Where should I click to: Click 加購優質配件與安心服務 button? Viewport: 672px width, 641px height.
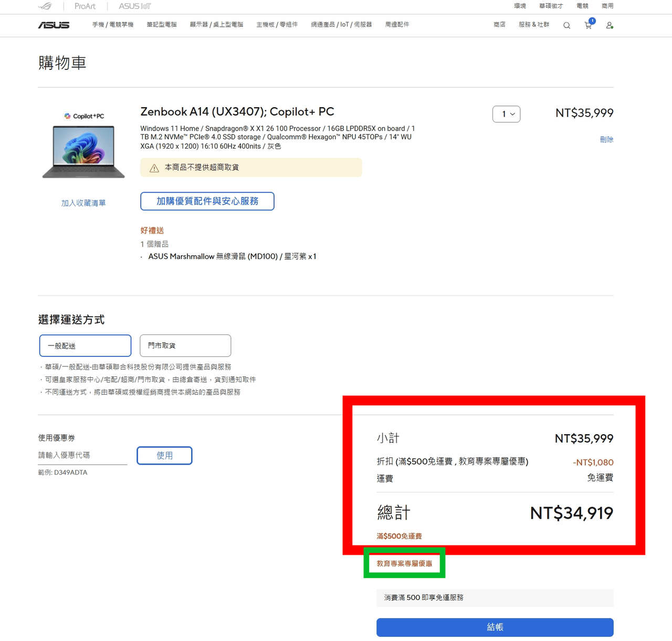click(207, 201)
